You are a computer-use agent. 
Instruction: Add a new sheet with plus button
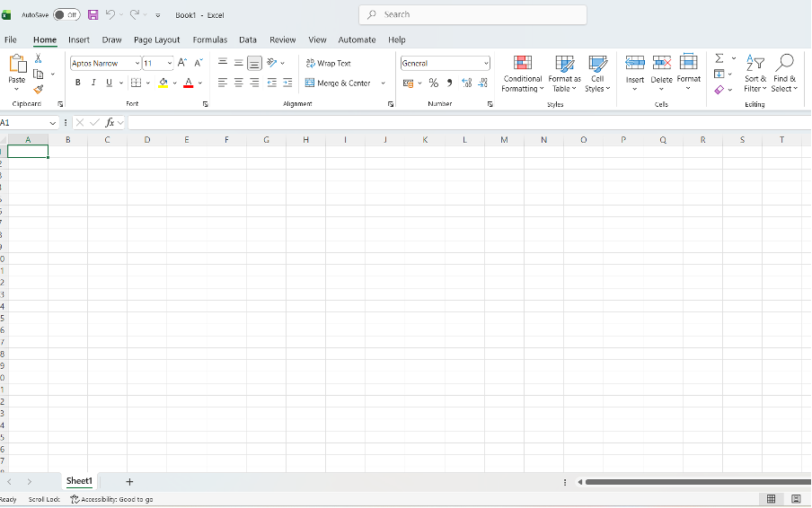[129, 482]
